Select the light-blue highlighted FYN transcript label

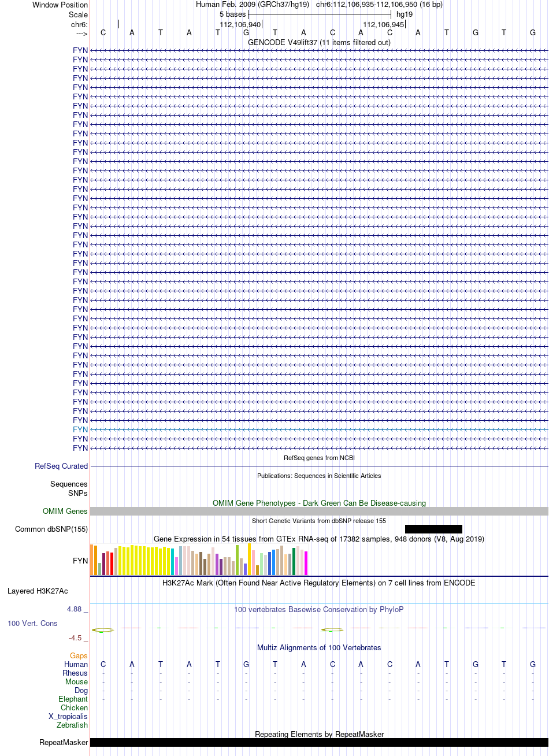point(80,429)
